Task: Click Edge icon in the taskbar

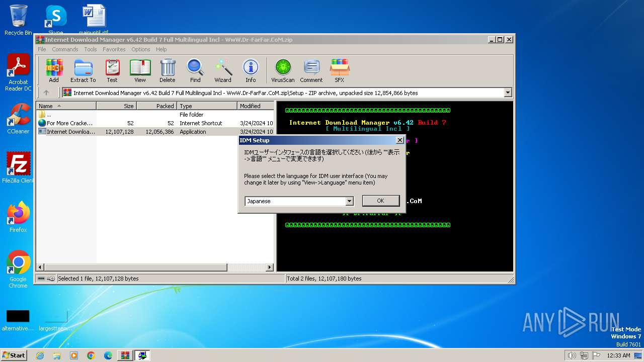Action: coord(108,355)
